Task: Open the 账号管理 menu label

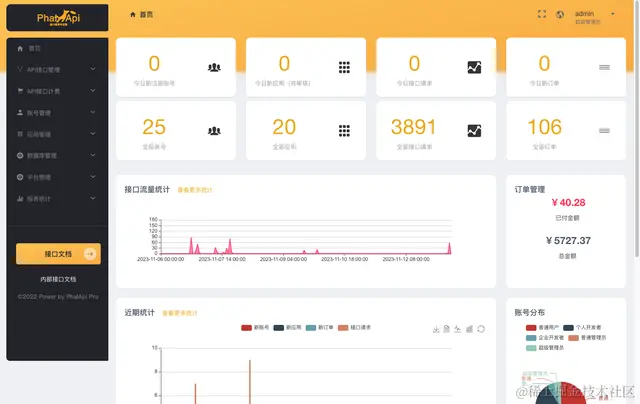Action: click(x=39, y=113)
